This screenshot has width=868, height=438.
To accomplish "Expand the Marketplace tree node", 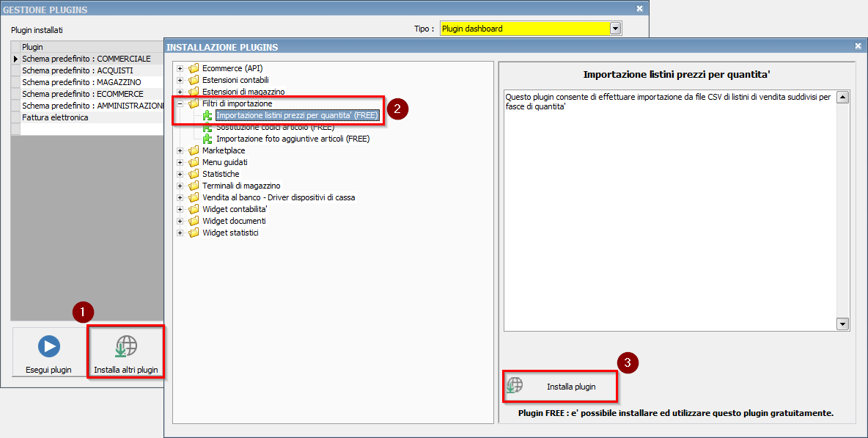I will pyautogui.click(x=180, y=150).
